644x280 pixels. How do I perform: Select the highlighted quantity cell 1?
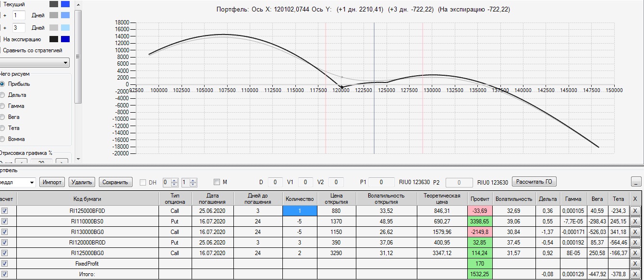(300, 210)
